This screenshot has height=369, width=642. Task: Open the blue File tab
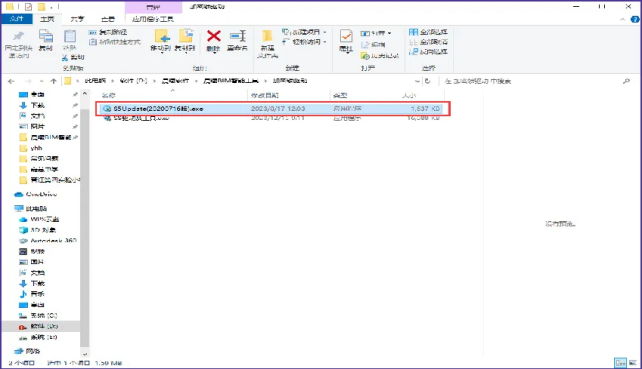[x=16, y=19]
